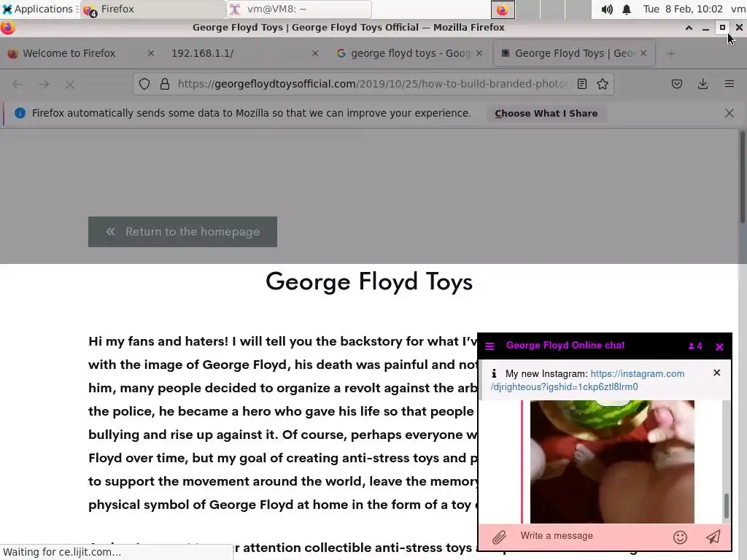The width and height of the screenshot is (747, 560).
Task: Click the blue info icon in notification bar
Action: click(x=20, y=113)
